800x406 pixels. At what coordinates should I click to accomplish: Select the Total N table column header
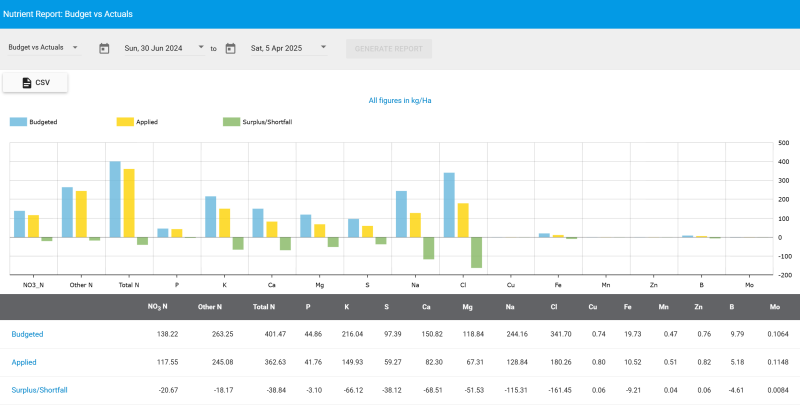(263, 308)
